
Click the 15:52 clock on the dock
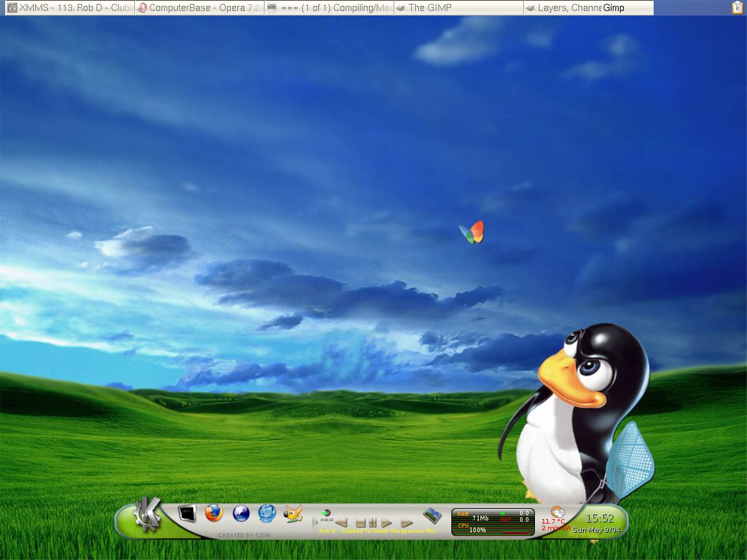point(599,518)
